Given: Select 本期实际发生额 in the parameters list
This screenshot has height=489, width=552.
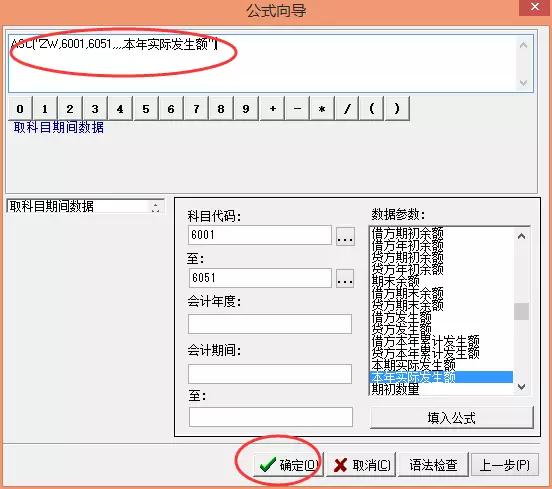Looking at the screenshot, I should click(413, 365).
